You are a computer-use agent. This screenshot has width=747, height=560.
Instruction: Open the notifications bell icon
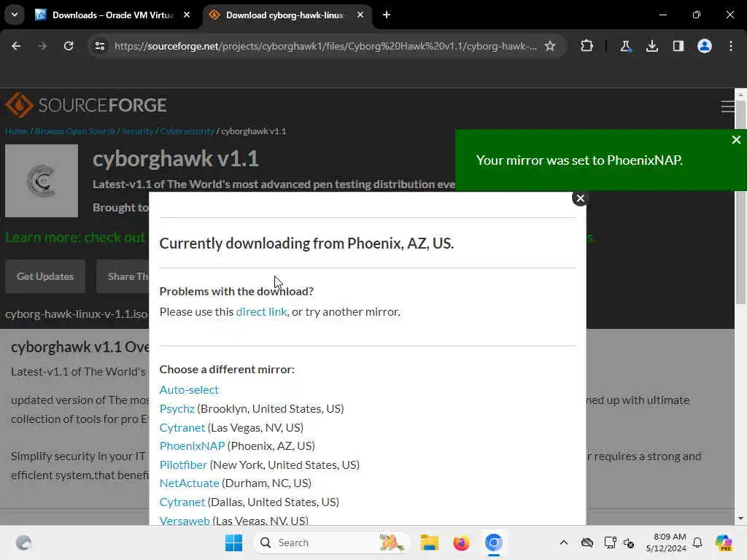pyautogui.click(x=697, y=542)
